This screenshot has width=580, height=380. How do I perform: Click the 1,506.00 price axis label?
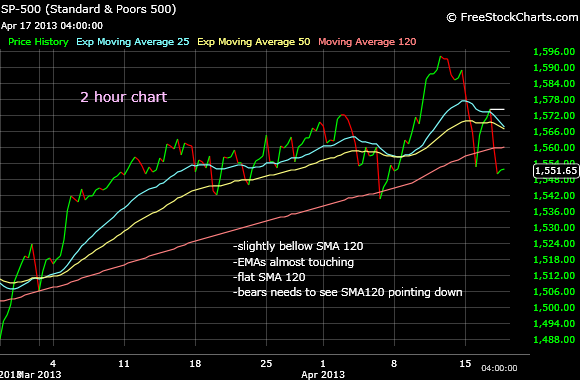(554, 292)
